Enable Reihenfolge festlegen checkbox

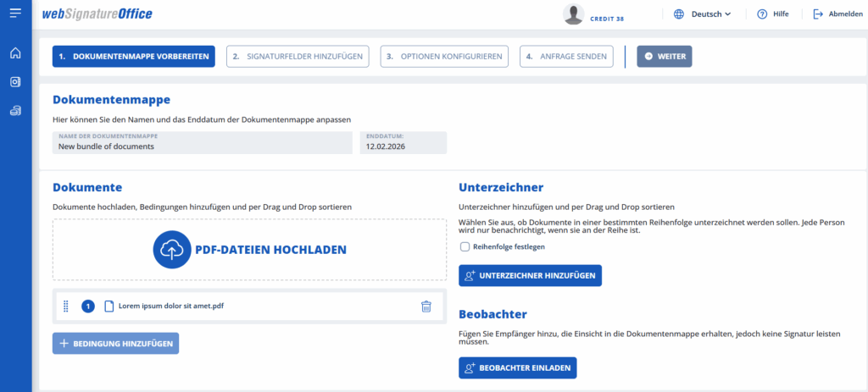tap(465, 246)
